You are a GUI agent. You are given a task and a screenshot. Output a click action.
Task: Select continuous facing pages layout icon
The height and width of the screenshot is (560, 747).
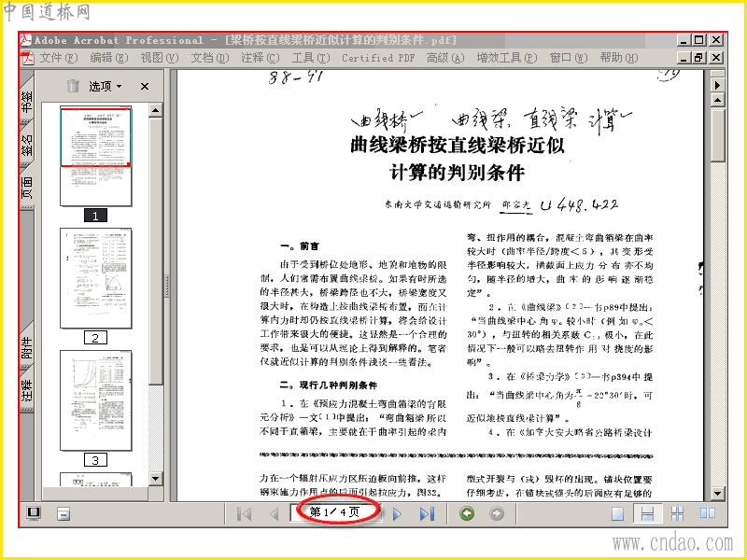pyautogui.click(x=677, y=513)
